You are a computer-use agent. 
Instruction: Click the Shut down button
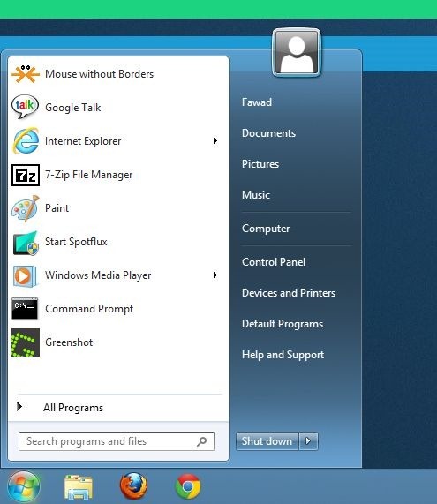[x=267, y=441]
